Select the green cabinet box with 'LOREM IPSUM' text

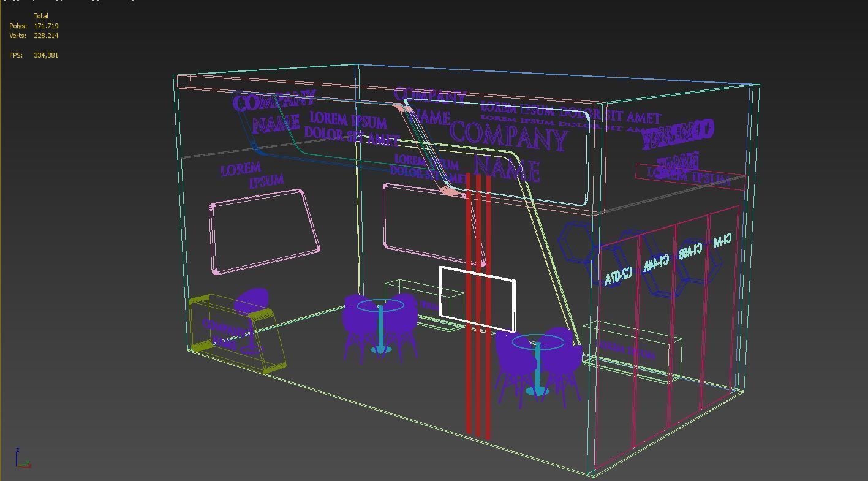point(632,351)
